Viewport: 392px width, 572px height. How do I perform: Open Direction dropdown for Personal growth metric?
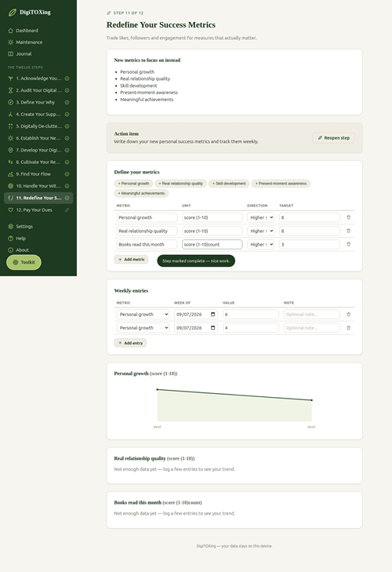click(x=261, y=217)
